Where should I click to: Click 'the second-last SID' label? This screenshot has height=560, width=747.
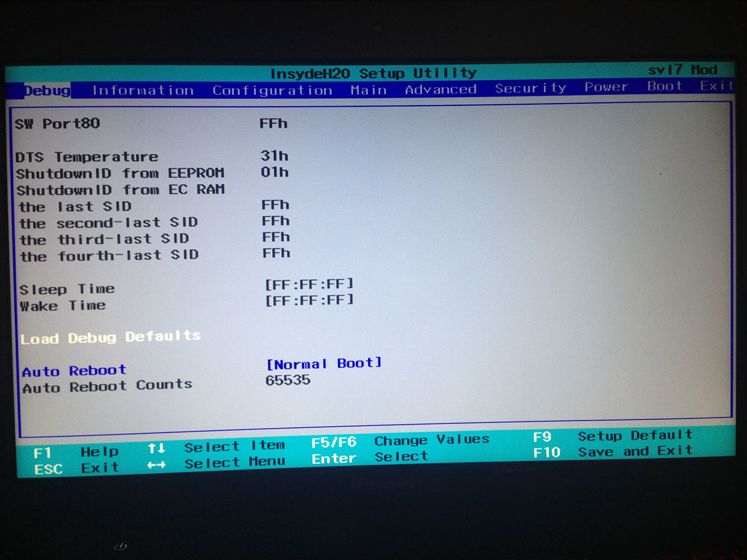pyautogui.click(x=109, y=222)
